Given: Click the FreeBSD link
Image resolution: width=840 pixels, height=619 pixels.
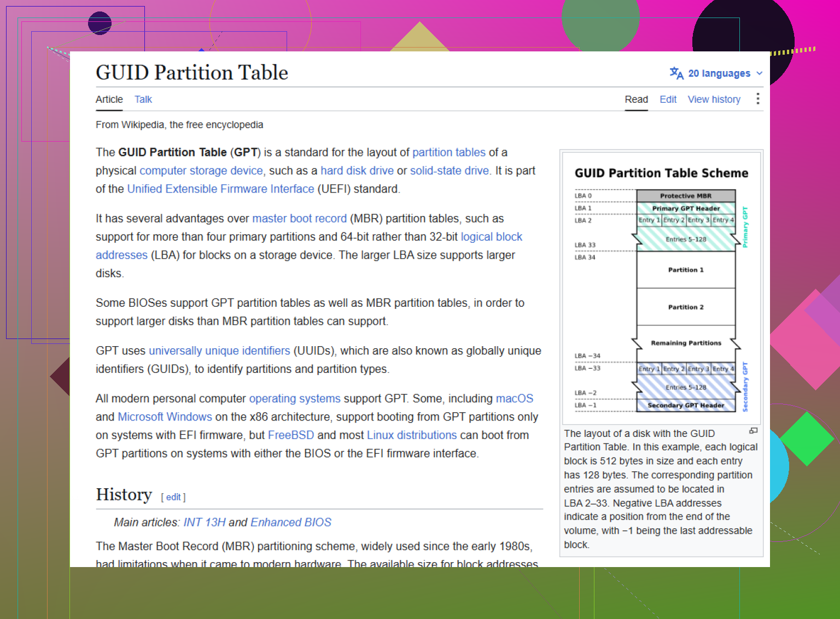Looking at the screenshot, I should coord(291,435).
